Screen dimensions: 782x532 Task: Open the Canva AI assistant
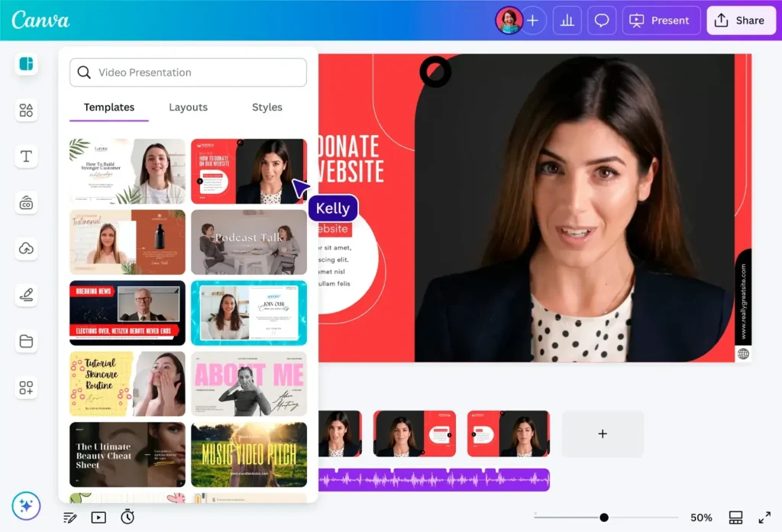click(x=26, y=505)
